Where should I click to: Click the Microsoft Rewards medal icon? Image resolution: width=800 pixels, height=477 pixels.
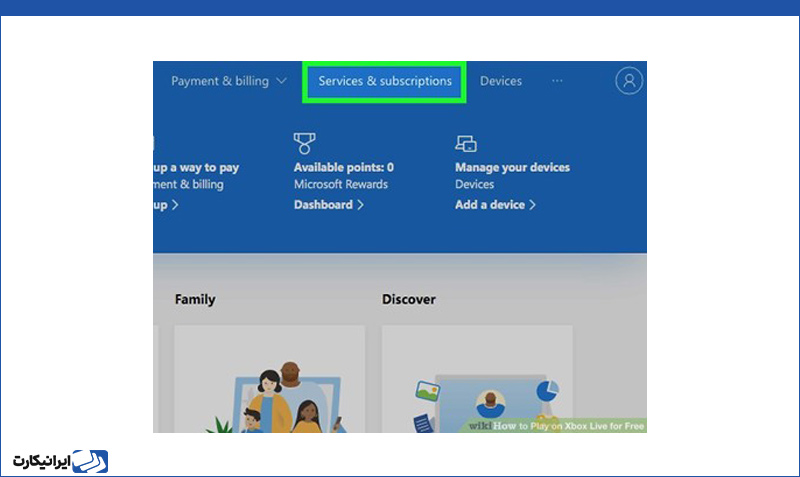click(x=305, y=143)
